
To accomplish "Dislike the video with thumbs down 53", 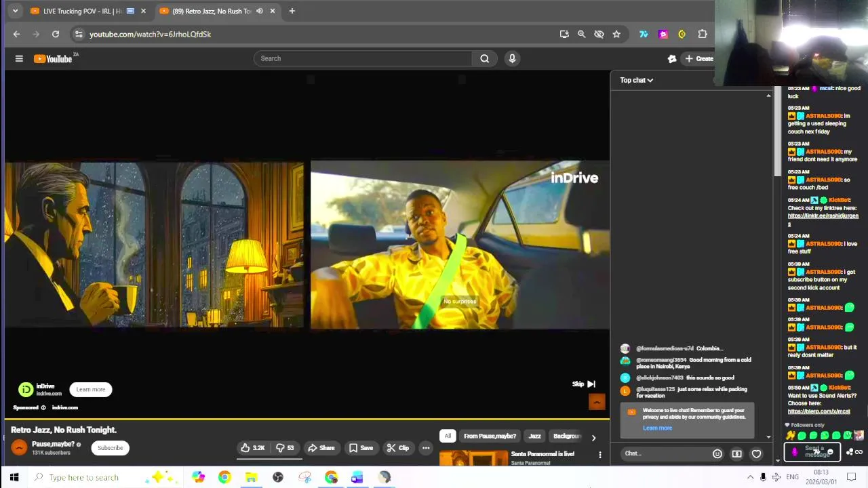I will pos(285,448).
